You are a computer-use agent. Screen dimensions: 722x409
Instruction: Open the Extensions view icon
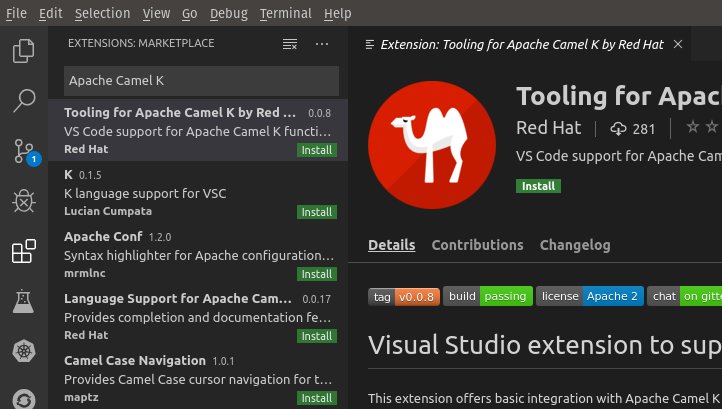[23, 251]
